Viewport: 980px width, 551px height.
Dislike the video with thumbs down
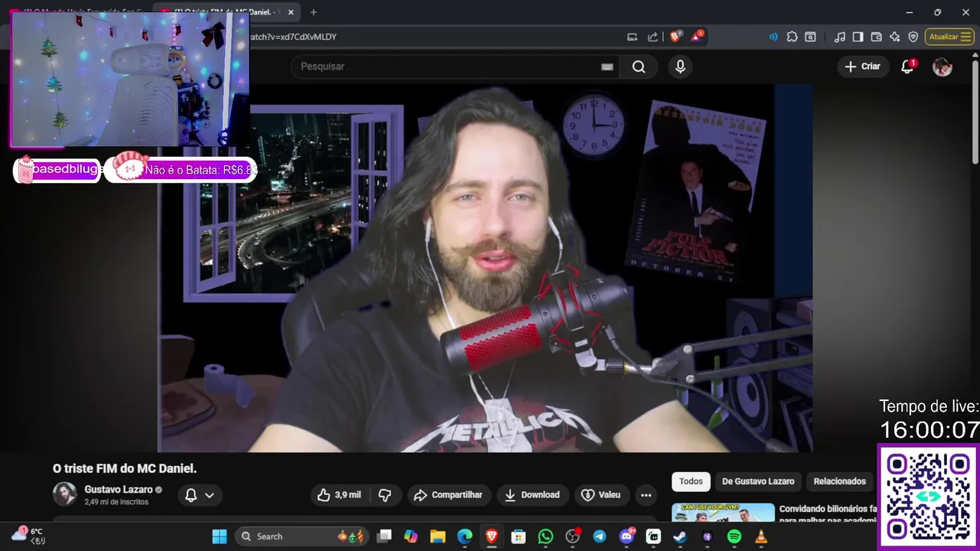pyautogui.click(x=385, y=495)
